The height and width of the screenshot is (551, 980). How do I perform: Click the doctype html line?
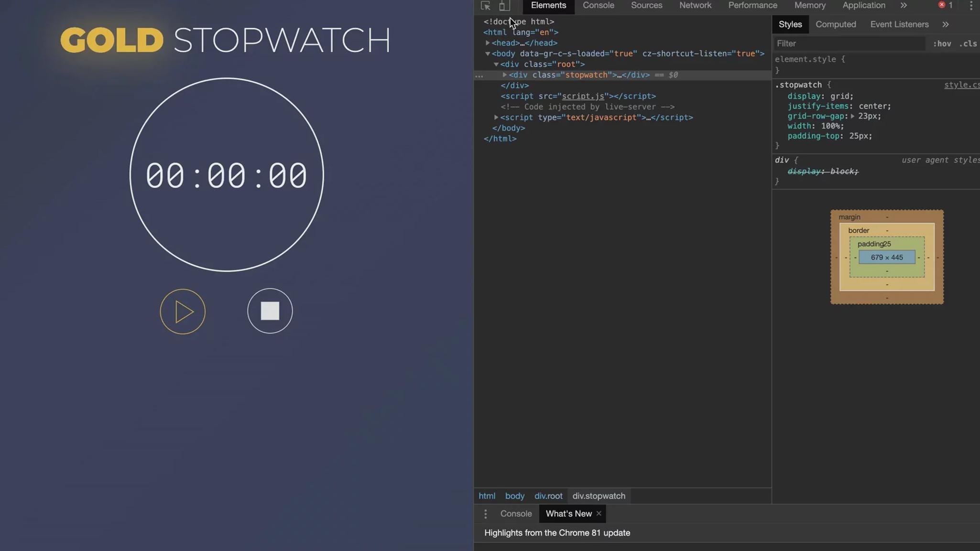click(x=519, y=22)
